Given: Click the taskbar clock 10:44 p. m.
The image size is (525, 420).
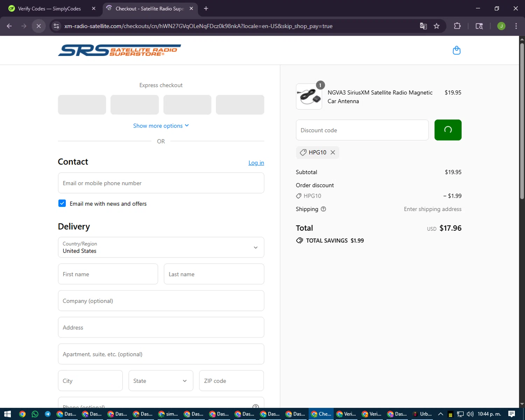Looking at the screenshot, I should 489,414.
